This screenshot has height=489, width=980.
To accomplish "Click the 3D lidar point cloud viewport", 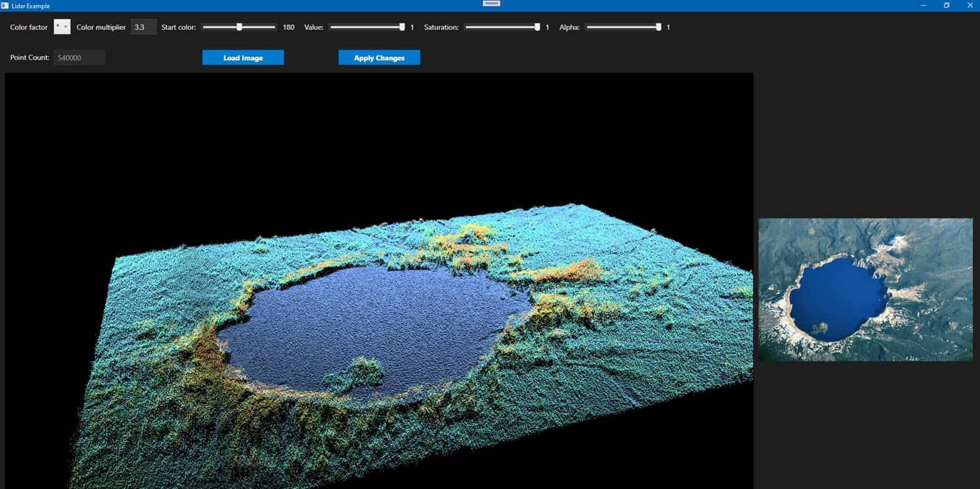I will click(379, 281).
